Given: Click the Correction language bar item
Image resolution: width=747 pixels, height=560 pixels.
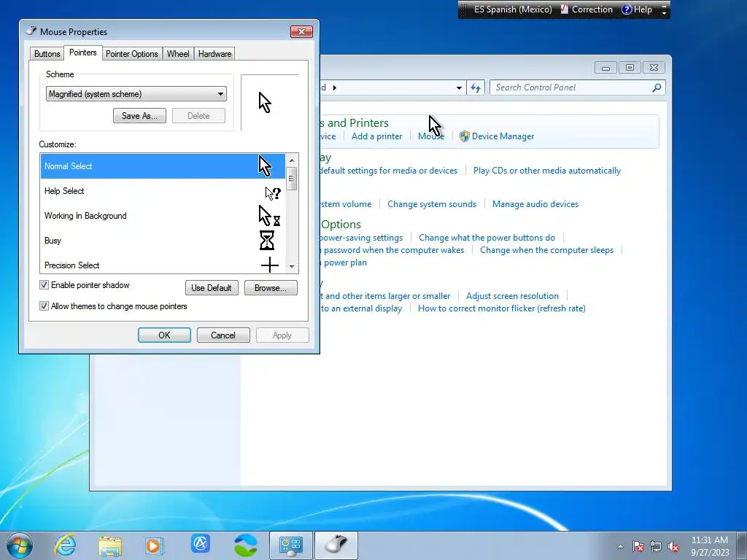Looking at the screenshot, I should point(587,9).
